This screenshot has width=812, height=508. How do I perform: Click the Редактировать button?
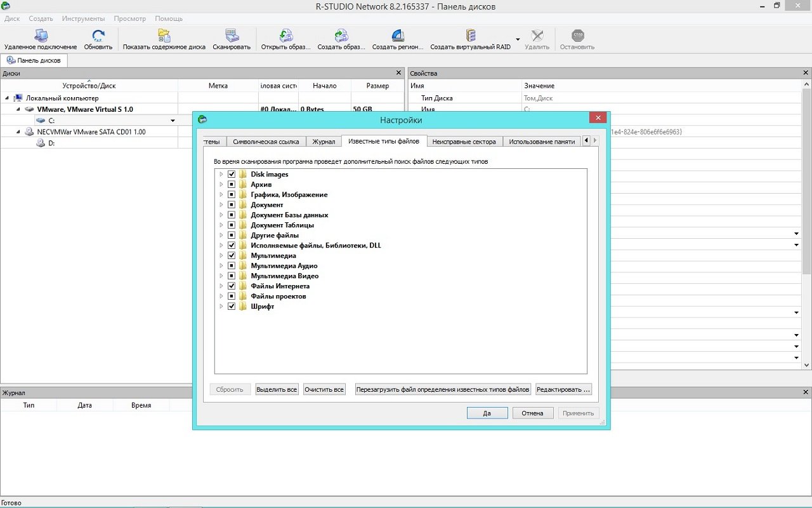pos(563,389)
